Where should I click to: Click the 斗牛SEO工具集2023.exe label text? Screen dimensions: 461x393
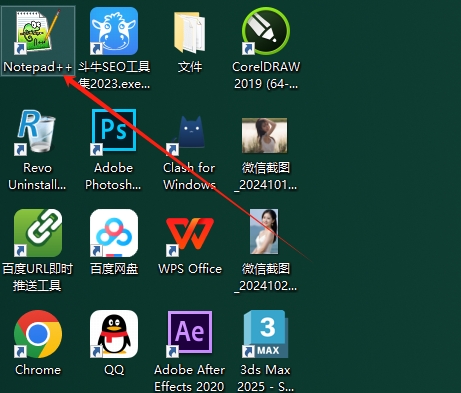tap(114, 75)
